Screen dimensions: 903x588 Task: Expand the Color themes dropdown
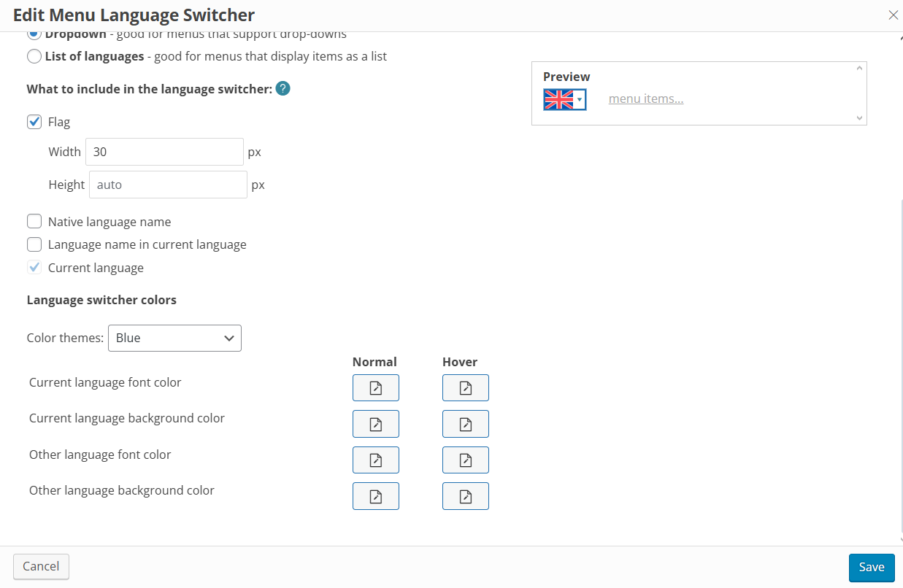(x=174, y=338)
